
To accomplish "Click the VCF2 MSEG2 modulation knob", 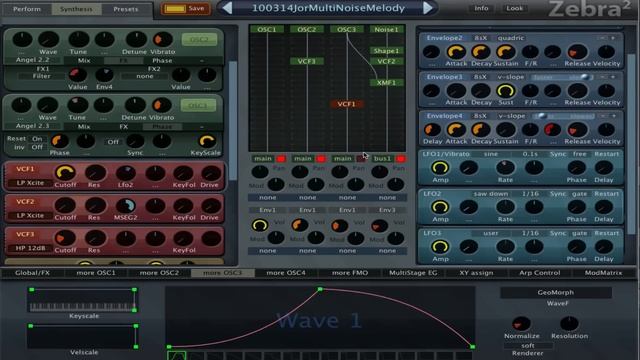I will 125,206.
